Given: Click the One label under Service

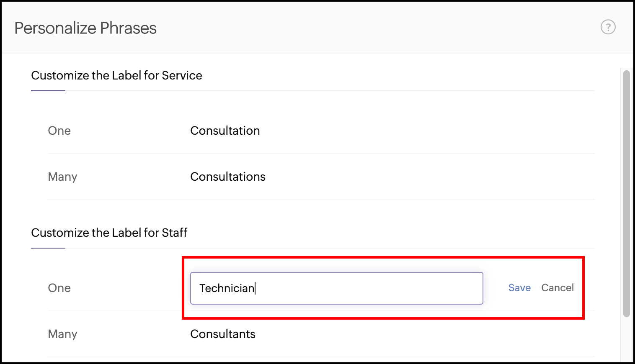Looking at the screenshot, I should 59,131.
